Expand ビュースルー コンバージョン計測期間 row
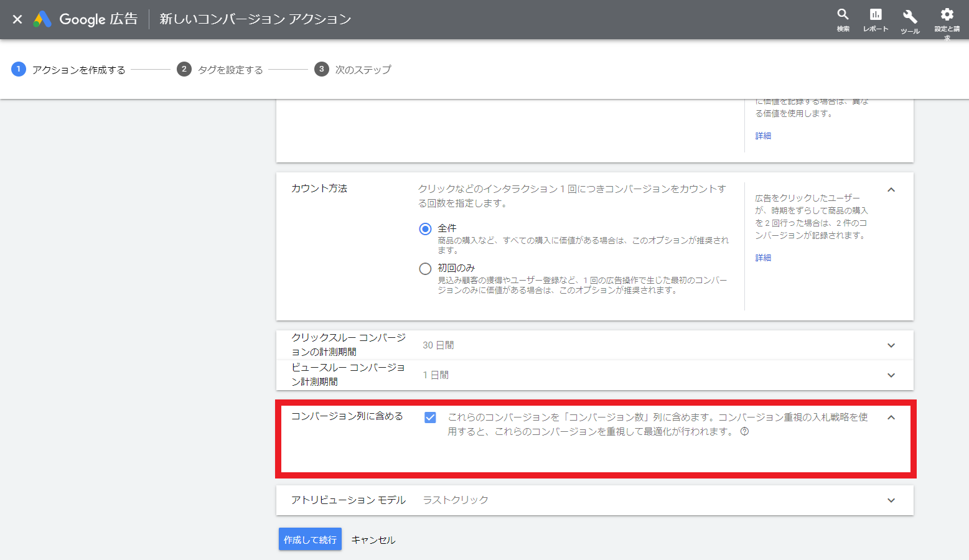969x560 pixels. [595, 375]
